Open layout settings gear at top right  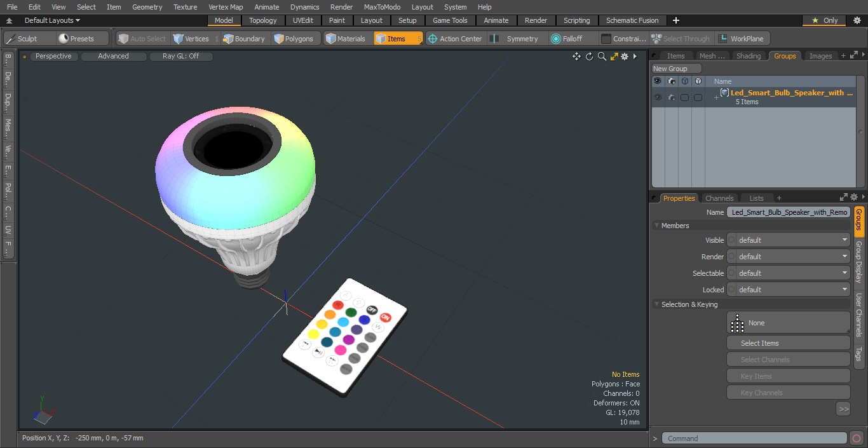(x=857, y=20)
